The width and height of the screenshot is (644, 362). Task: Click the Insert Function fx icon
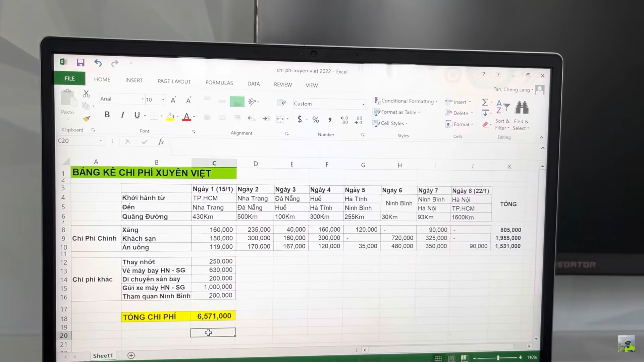coord(161,142)
